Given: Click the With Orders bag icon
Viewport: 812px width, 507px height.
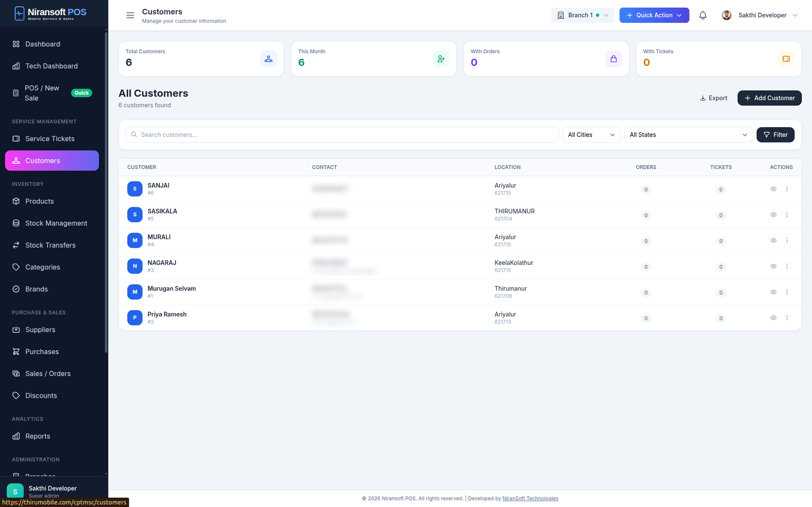Looking at the screenshot, I should pyautogui.click(x=613, y=59).
